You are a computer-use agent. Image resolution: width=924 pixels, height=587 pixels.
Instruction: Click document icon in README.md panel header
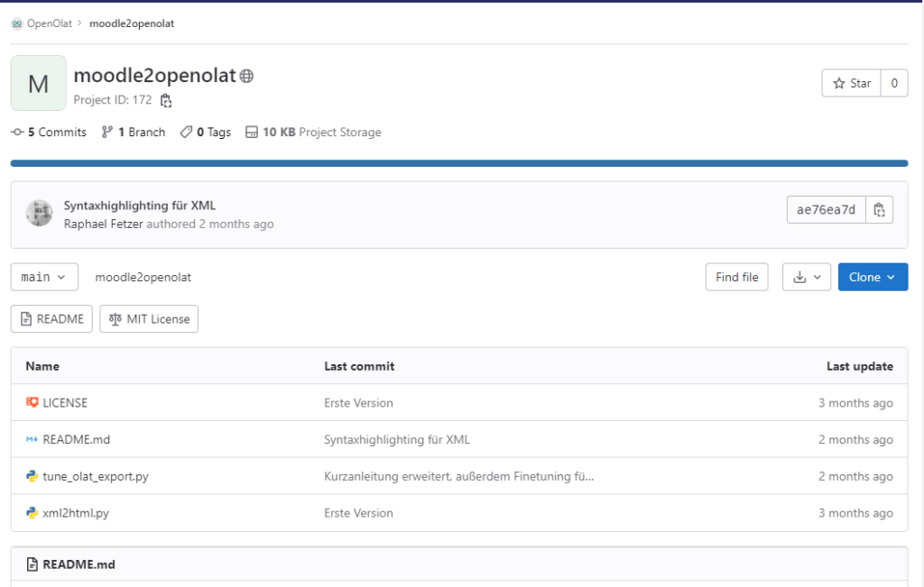pos(32,564)
